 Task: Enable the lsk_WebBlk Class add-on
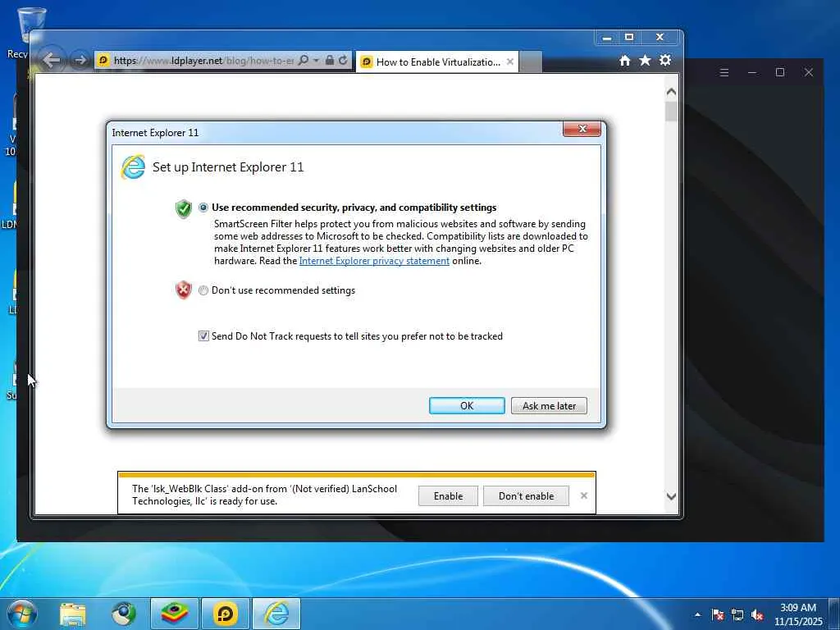448,496
